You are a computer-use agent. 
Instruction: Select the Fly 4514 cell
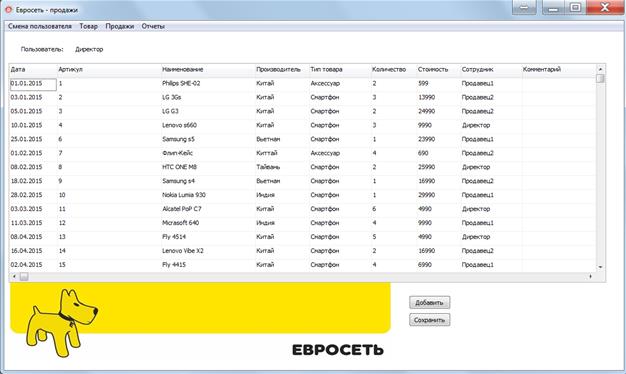click(208, 237)
